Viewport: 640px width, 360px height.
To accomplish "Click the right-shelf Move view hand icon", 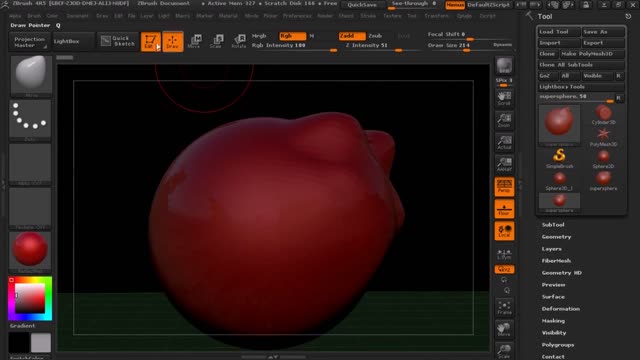I will tap(504, 329).
